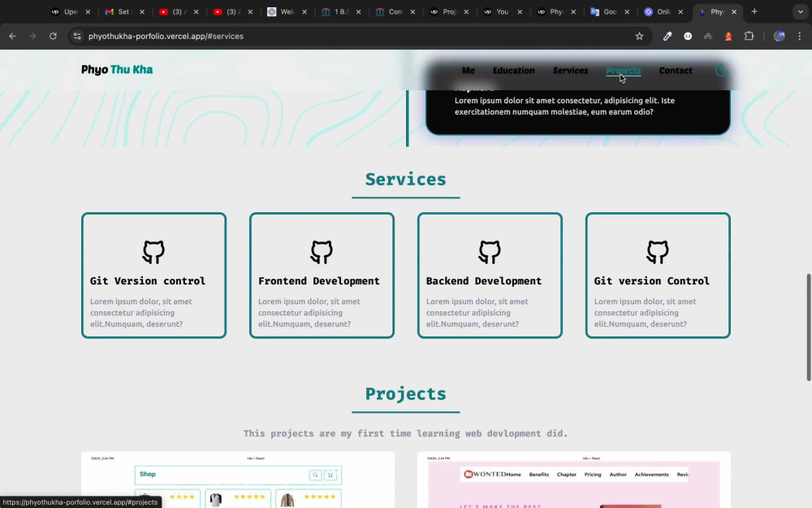Click the eyedropper extension icon
812x508 pixels.
point(667,37)
